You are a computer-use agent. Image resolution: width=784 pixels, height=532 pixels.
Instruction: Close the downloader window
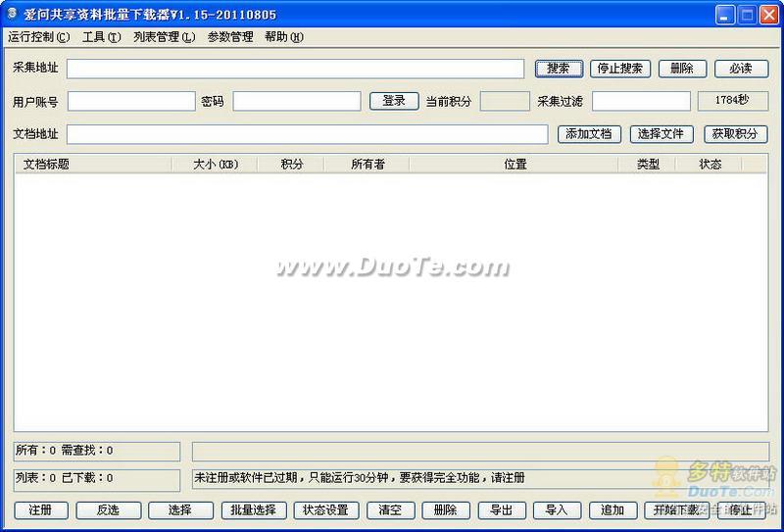coord(769,15)
